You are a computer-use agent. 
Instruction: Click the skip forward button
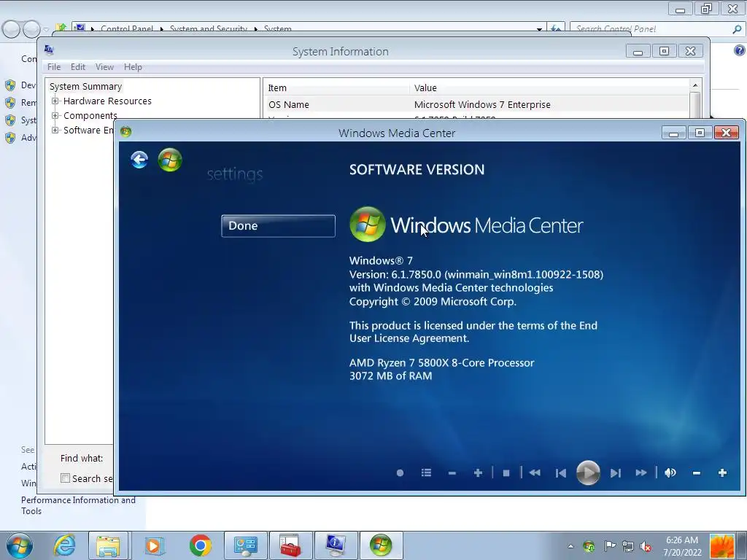[616, 472]
